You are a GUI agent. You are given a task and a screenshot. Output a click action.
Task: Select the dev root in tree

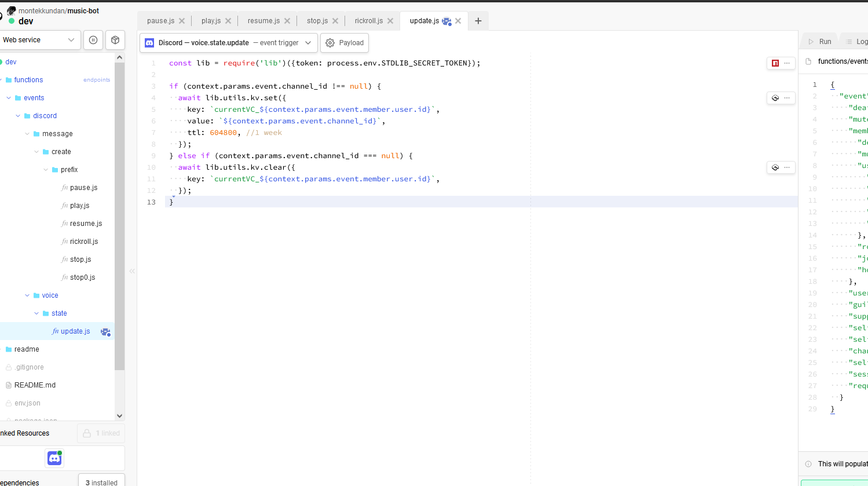tap(10, 62)
